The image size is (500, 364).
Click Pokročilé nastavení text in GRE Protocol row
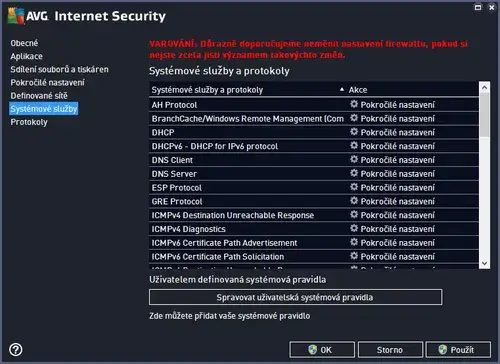coord(398,201)
